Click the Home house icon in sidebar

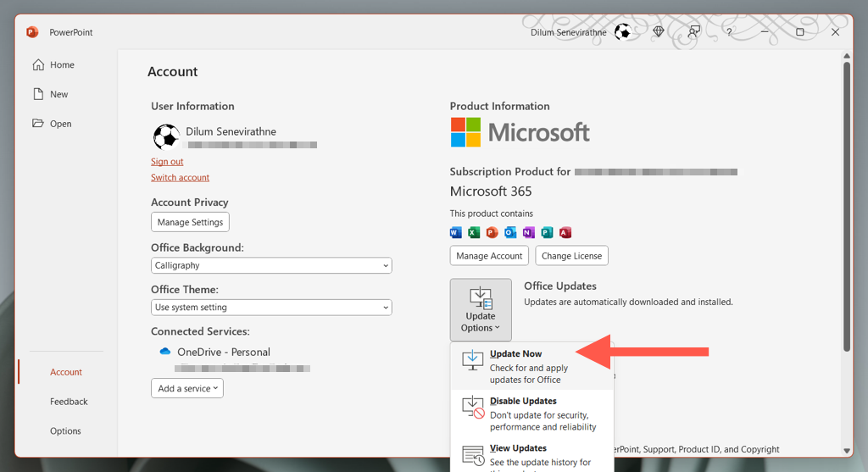pyautogui.click(x=38, y=64)
